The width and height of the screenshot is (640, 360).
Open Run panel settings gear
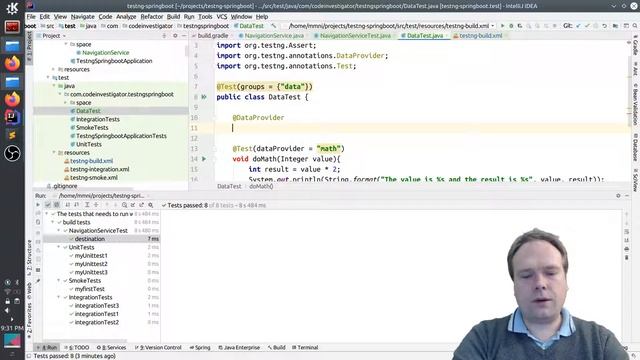point(618,196)
